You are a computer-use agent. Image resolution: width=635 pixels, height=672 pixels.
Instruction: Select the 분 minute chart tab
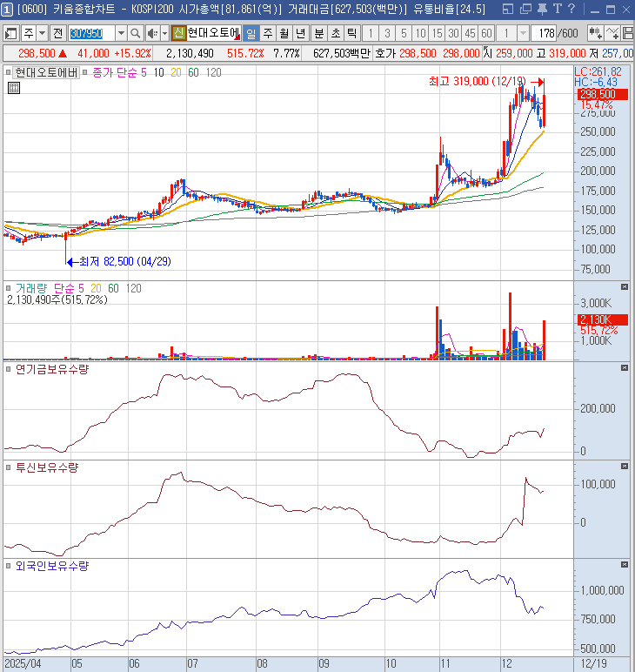318,33
